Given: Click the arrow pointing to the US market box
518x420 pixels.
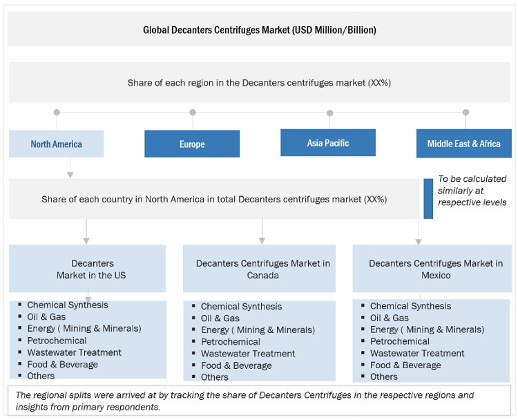Looking at the screenshot, I should tap(86, 239).
